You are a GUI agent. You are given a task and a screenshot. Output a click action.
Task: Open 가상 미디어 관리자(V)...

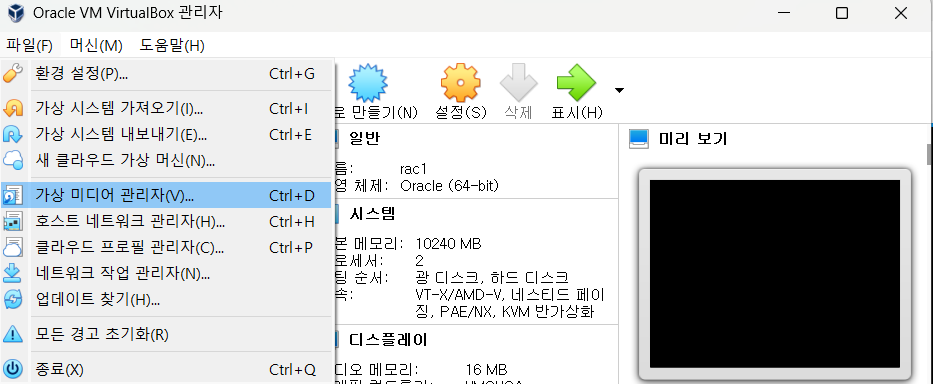[x=166, y=195]
